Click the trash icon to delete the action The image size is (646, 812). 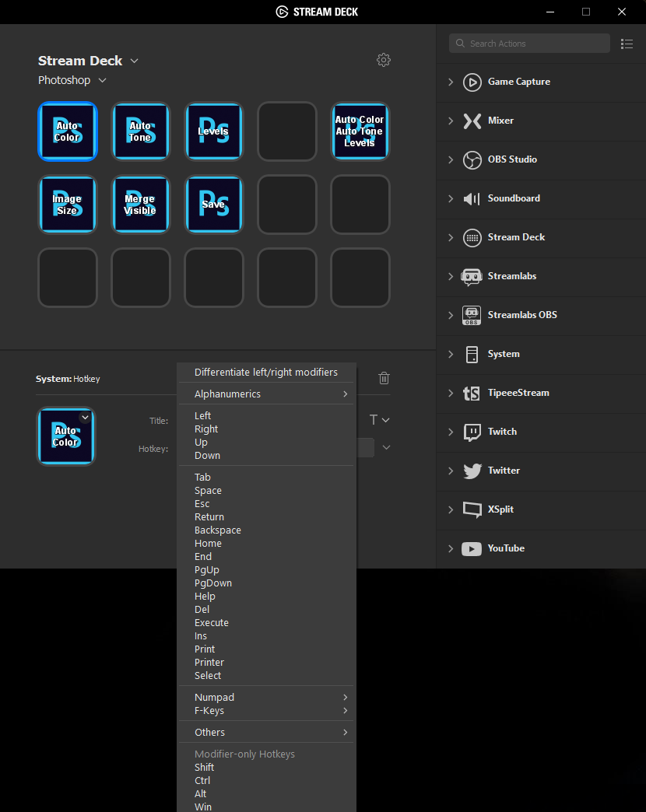[384, 378]
